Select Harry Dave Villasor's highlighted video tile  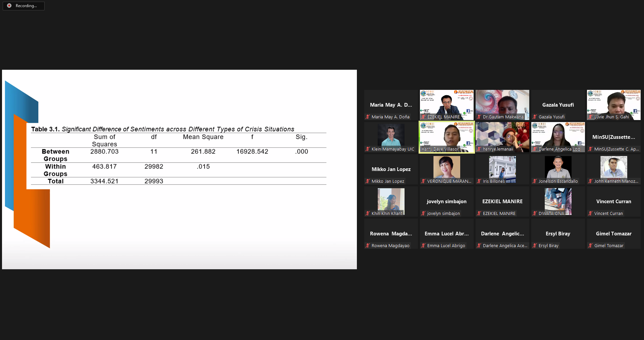(446, 137)
